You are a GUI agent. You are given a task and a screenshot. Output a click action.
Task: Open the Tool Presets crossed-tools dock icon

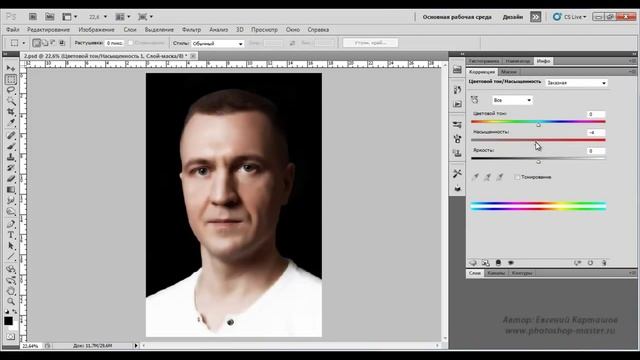457,173
